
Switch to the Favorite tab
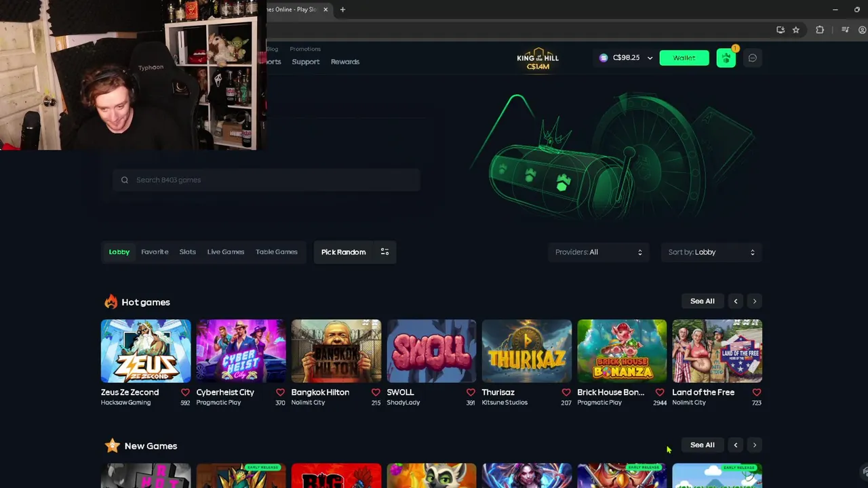pos(155,252)
